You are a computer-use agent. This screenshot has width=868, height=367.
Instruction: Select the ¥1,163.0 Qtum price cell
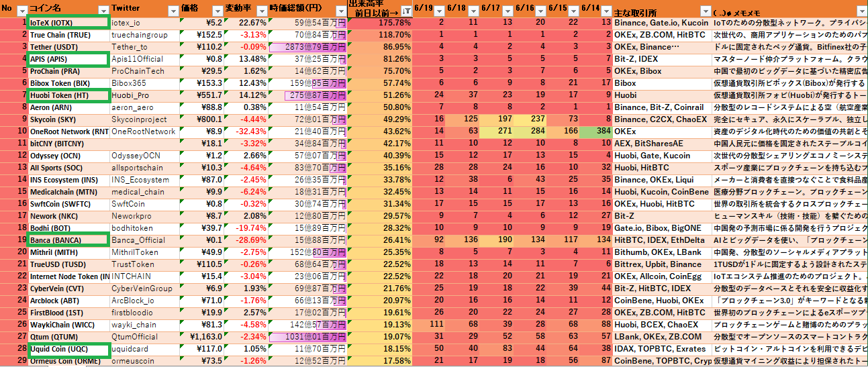203,337
